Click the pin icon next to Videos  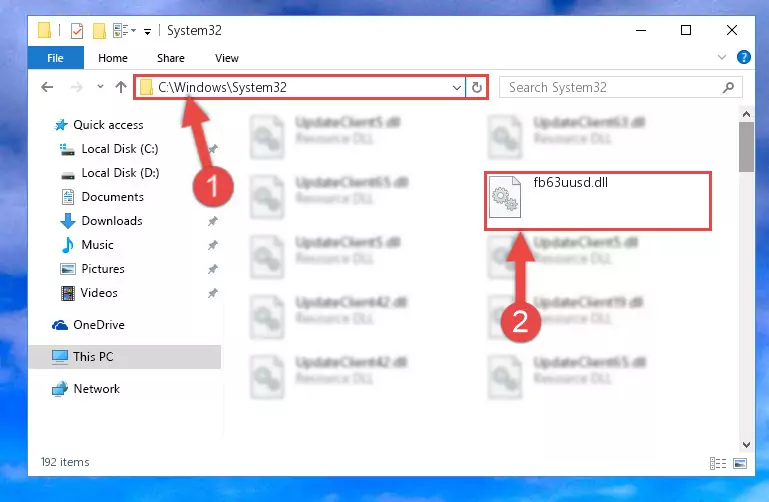pos(212,293)
